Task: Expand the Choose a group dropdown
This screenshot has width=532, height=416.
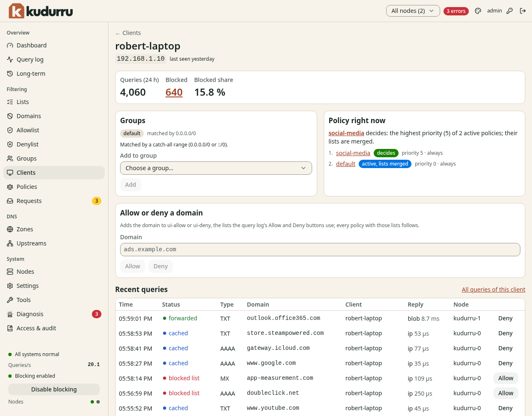Action: (x=216, y=168)
